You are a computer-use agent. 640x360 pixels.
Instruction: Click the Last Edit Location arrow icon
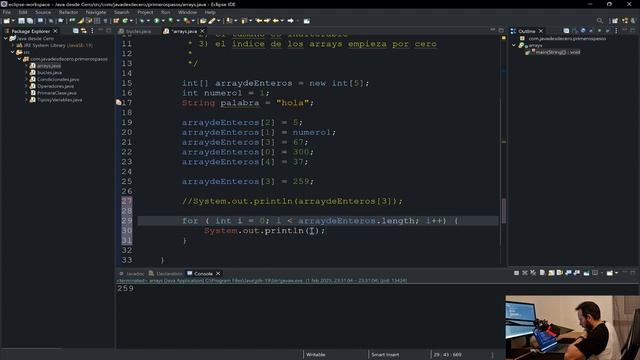(259, 20)
